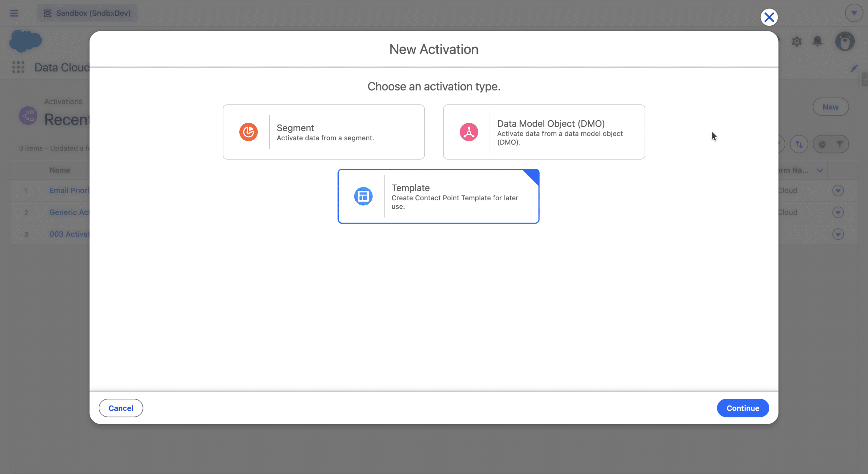
Task: Open the user profile avatar
Action: click(x=845, y=41)
